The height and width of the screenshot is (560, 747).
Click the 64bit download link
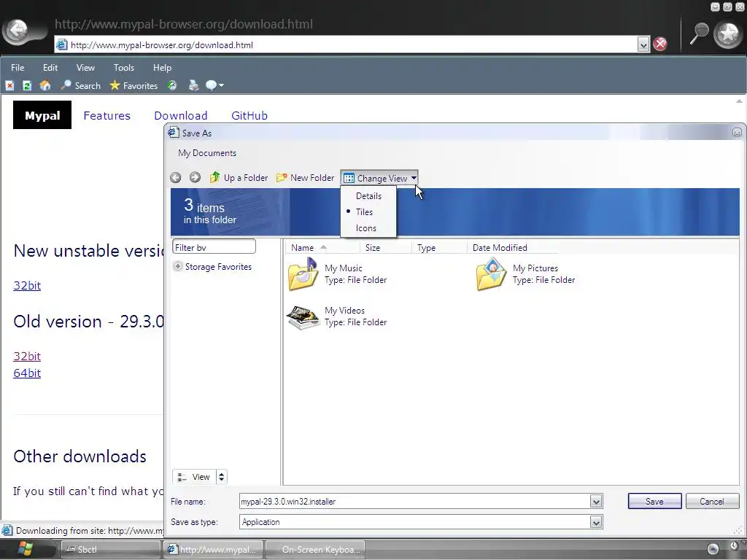pyautogui.click(x=27, y=373)
